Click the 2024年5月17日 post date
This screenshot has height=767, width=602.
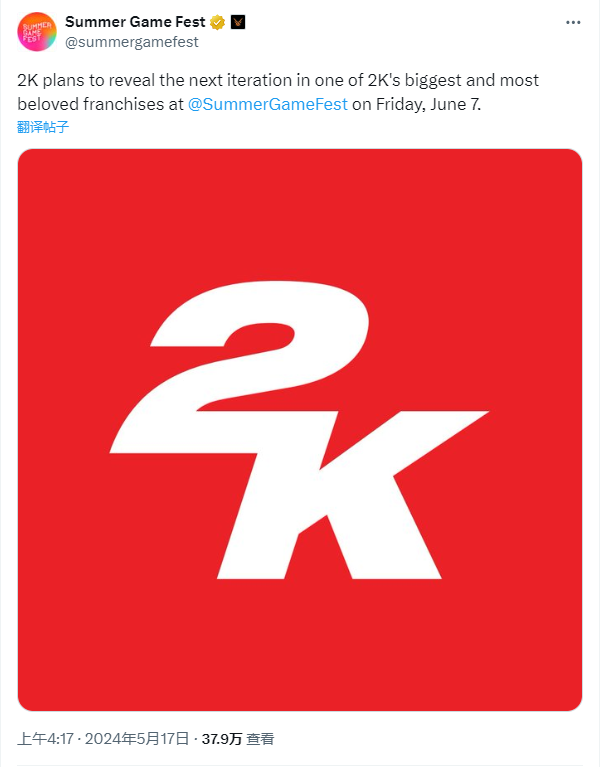[139, 739]
